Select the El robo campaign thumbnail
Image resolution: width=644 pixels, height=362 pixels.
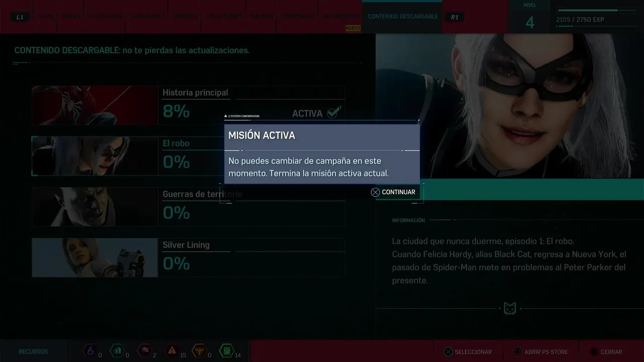click(95, 156)
